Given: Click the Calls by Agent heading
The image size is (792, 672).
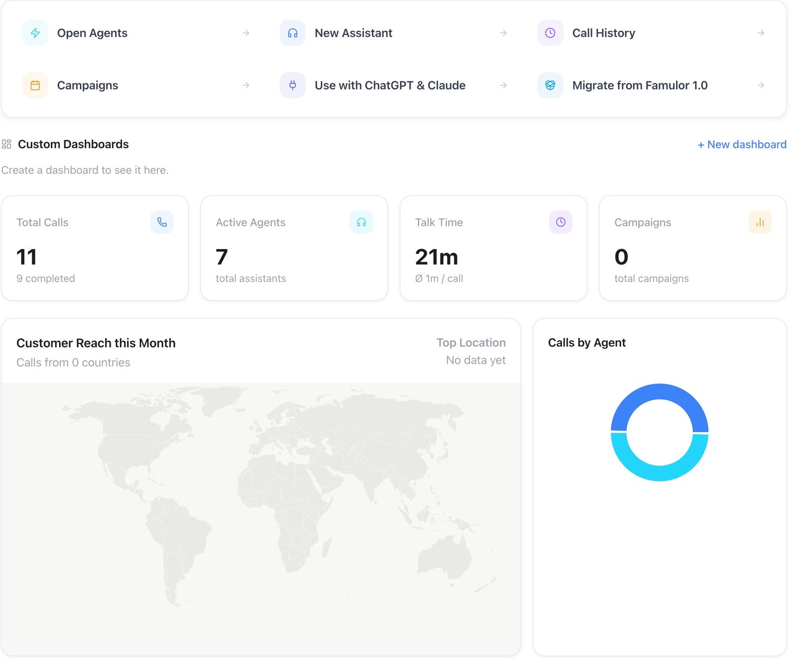Looking at the screenshot, I should (x=587, y=343).
